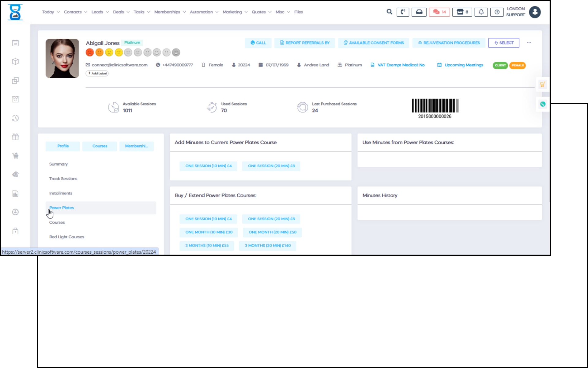Click Abigail Jones profile photo
The height and width of the screenshot is (368, 588).
point(62,58)
